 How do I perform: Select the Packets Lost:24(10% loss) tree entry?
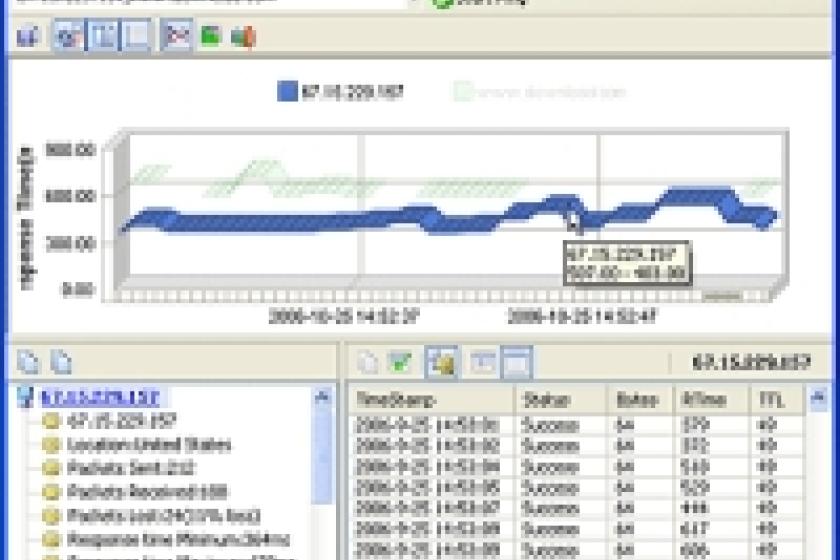(163, 515)
